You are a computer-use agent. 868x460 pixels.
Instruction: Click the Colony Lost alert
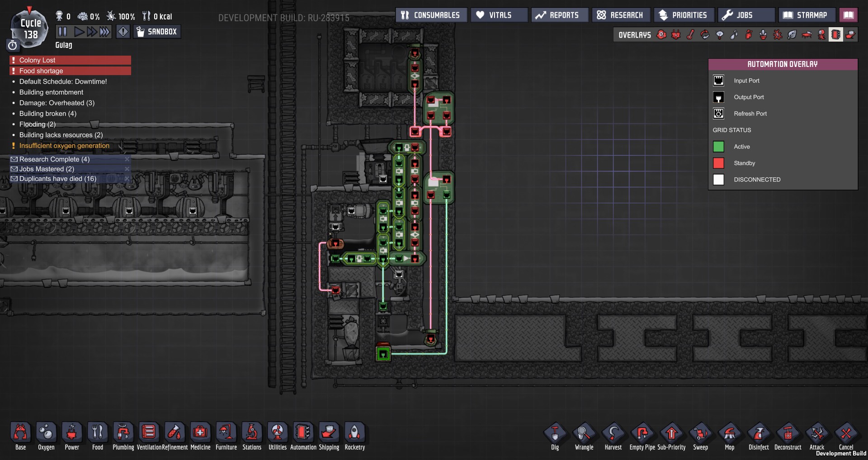pyautogui.click(x=70, y=60)
